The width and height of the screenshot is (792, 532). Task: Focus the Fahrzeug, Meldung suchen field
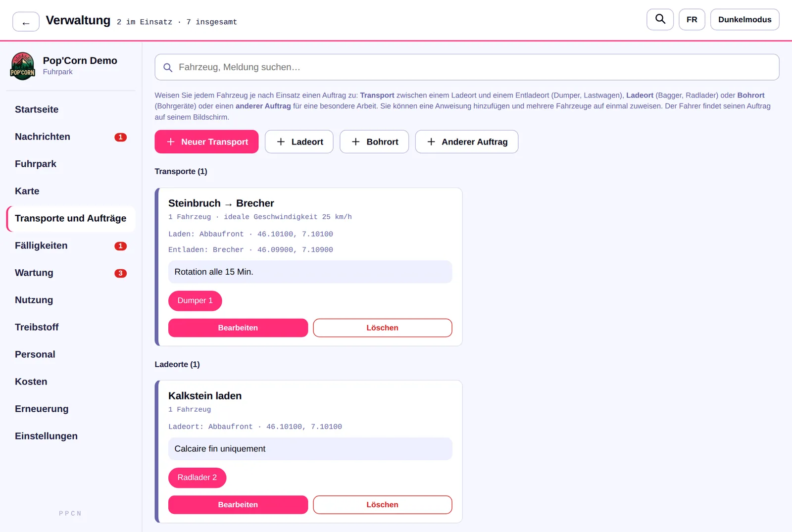coord(467,67)
